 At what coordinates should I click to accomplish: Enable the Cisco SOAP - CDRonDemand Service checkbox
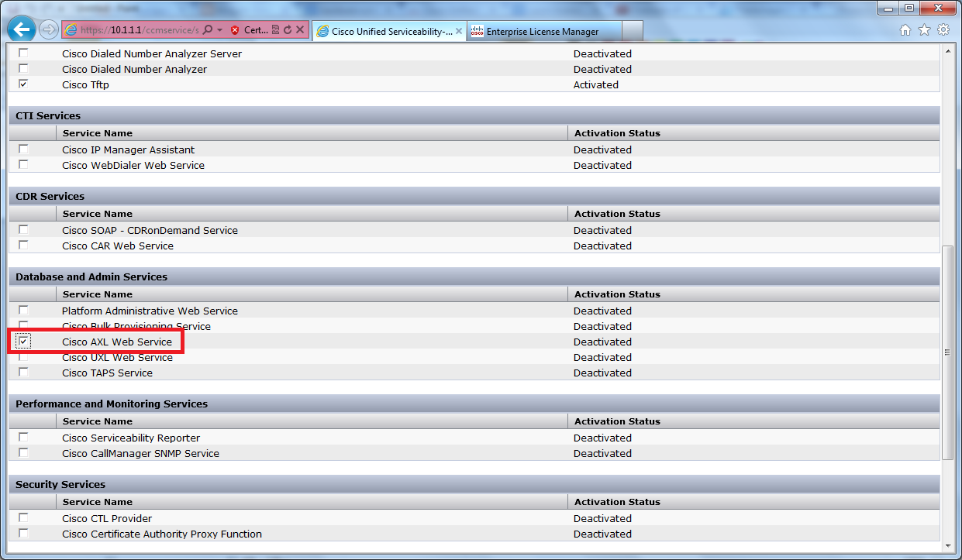(x=22, y=230)
